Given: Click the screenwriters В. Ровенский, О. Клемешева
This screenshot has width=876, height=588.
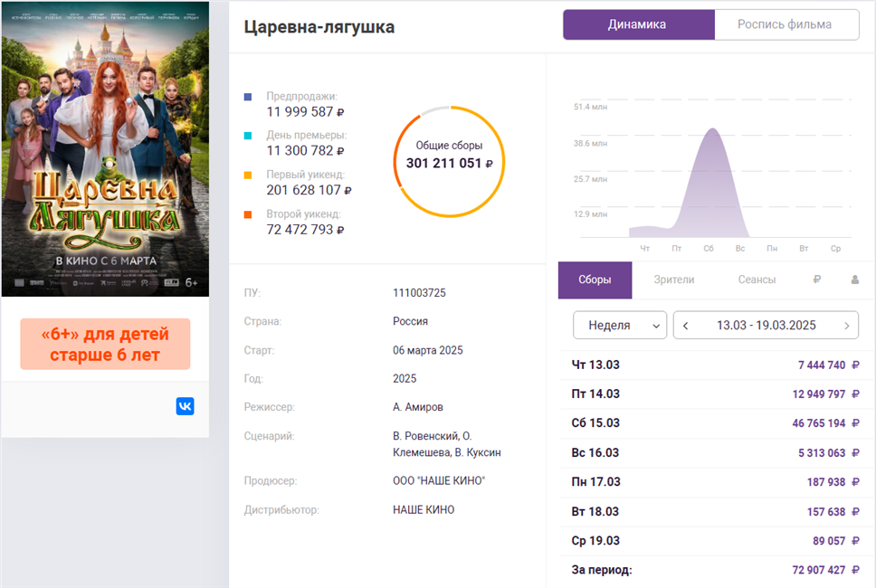Looking at the screenshot, I should (447, 444).
